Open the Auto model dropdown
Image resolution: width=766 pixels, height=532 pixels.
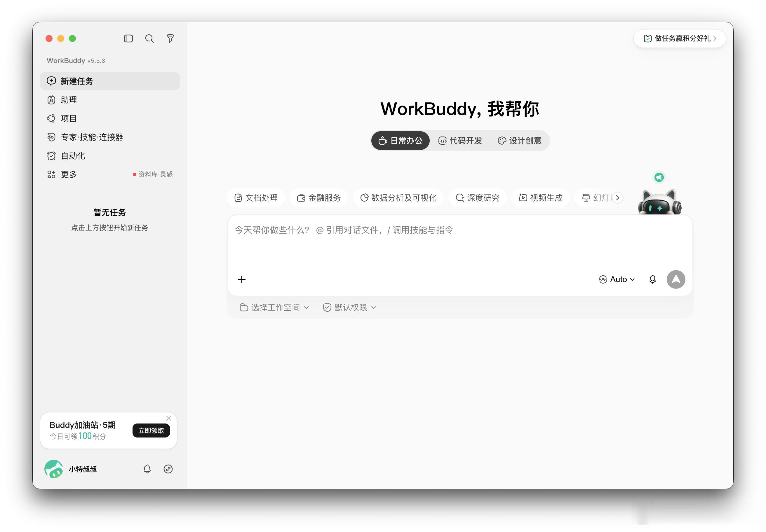point(617,279)
